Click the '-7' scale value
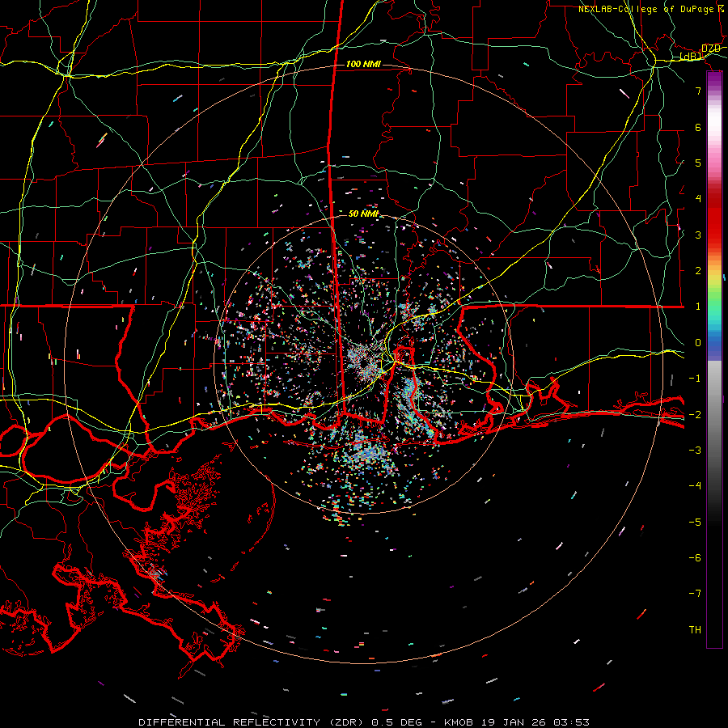This screenshot has width=728, height=728. pyautogui.click(x=695, y=594)
